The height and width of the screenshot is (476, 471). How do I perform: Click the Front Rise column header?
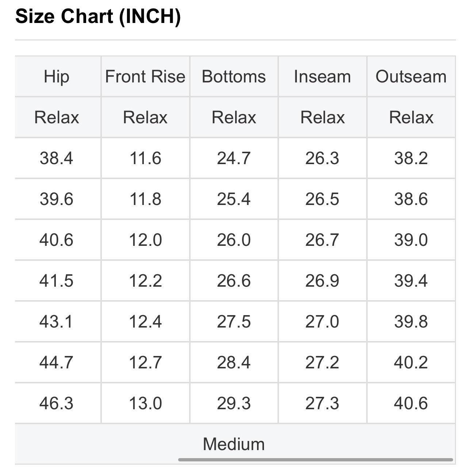145,77
